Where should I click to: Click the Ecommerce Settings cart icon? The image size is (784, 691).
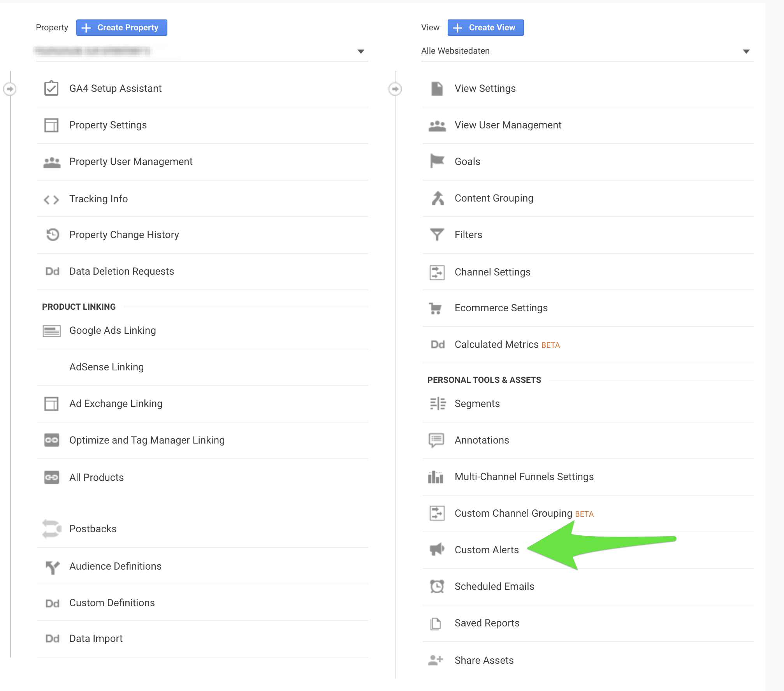[435, 308]
